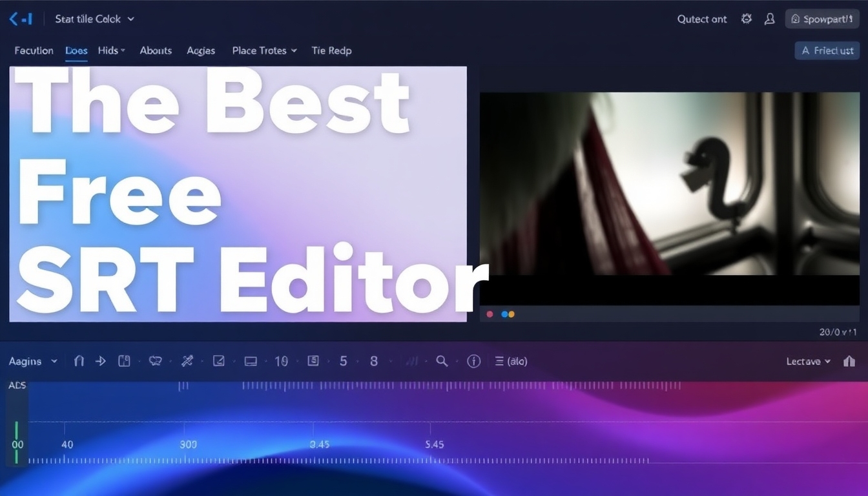Click the 3.45 timeline mark

tap(319, 444)
